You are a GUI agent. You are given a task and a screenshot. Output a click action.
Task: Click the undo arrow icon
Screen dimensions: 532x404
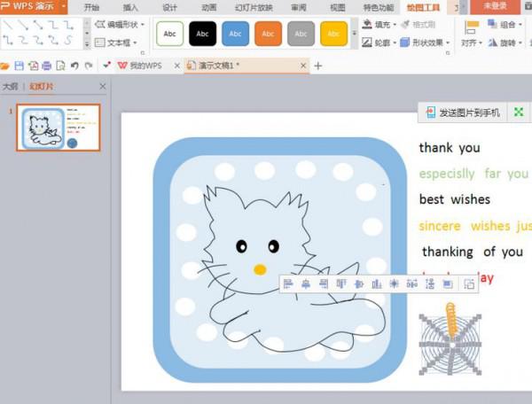click(x=74, y=66)
